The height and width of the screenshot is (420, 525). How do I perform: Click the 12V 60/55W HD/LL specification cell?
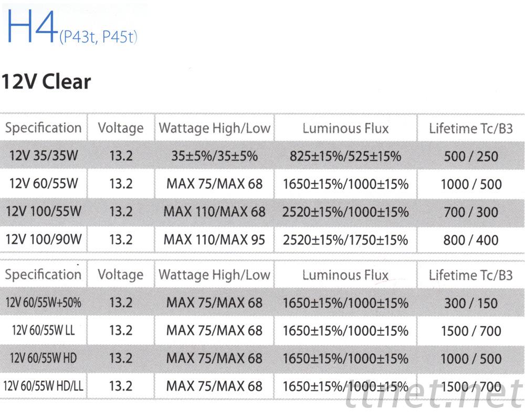tap(44, 386)
